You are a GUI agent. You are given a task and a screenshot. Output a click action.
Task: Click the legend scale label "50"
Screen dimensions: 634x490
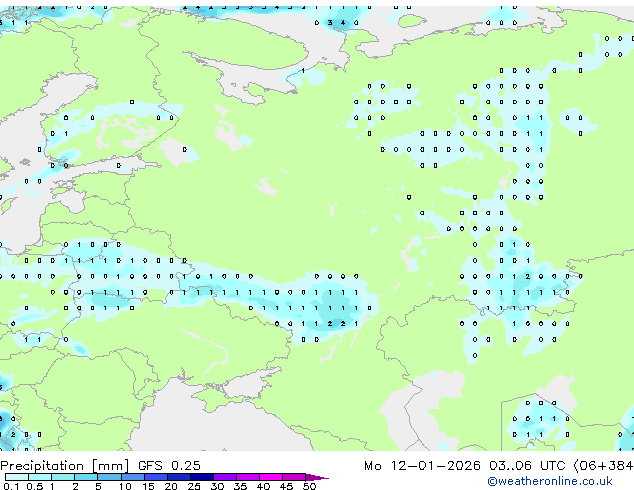[310, 486]
